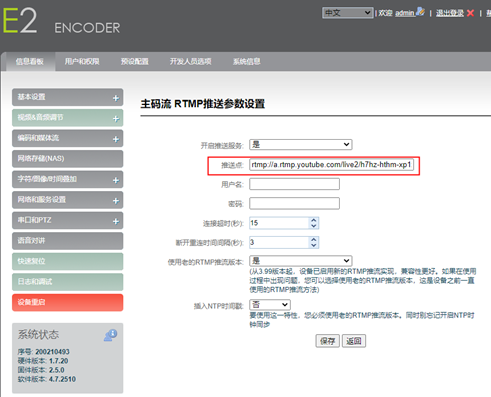
Task: Open 网络存储(NAS) sidebar item
Action: click(x=68, y=159)
